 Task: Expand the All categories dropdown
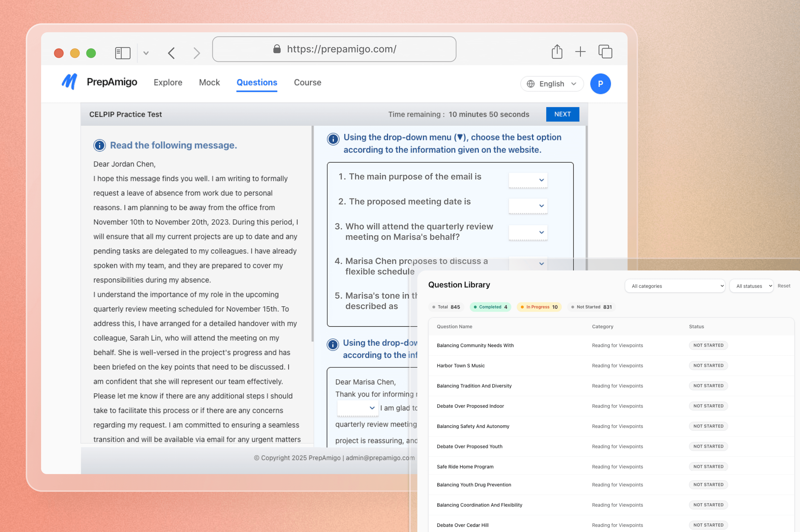tap(674, 286)
